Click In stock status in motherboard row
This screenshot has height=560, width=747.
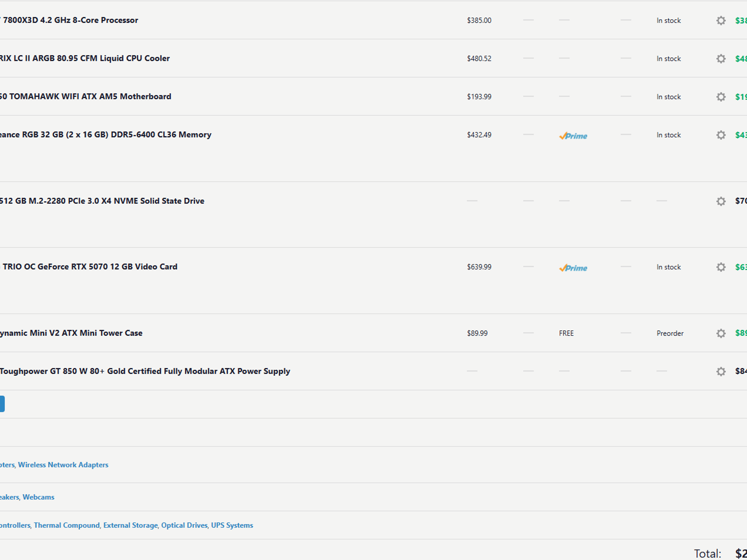click(669, 97)
